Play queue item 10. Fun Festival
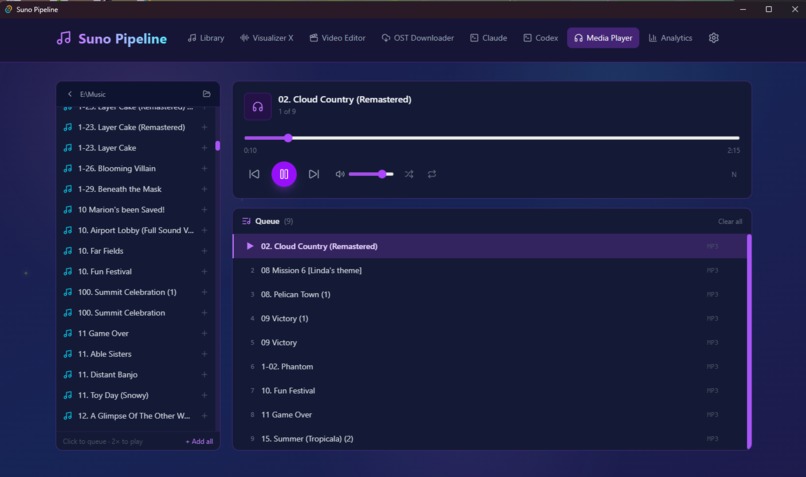Screen dimensions: 806x477 [489, 391]
